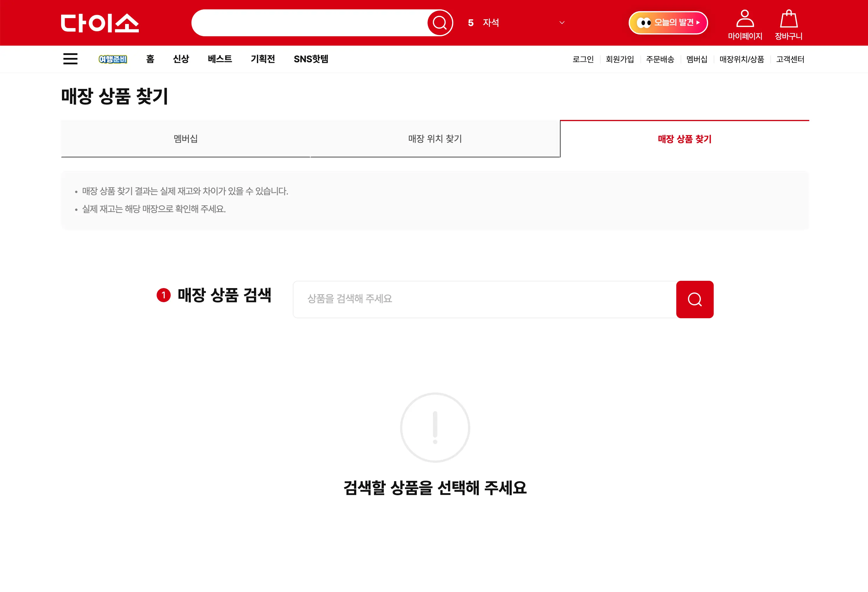Open 베스트 menu
This screenshot has width=868, height=592.
click(x=220, y=59)
